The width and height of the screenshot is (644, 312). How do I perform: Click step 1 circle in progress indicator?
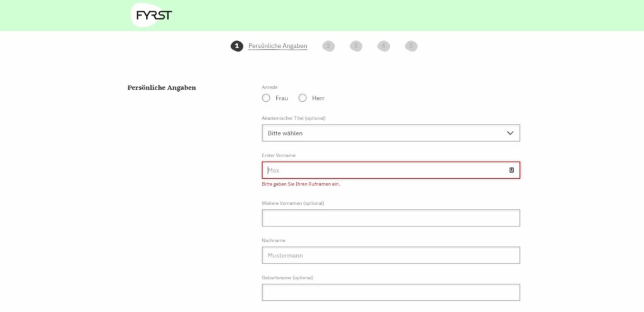(237, 46)
